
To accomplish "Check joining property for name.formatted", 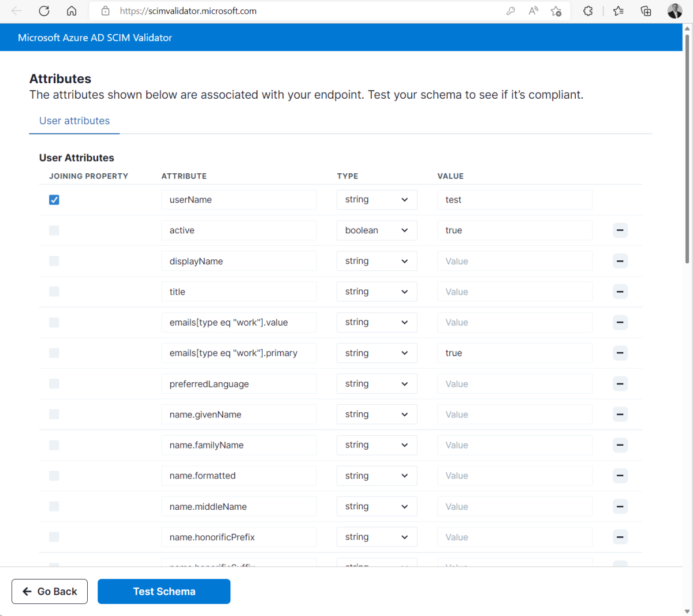I will [x=54, y=476].
